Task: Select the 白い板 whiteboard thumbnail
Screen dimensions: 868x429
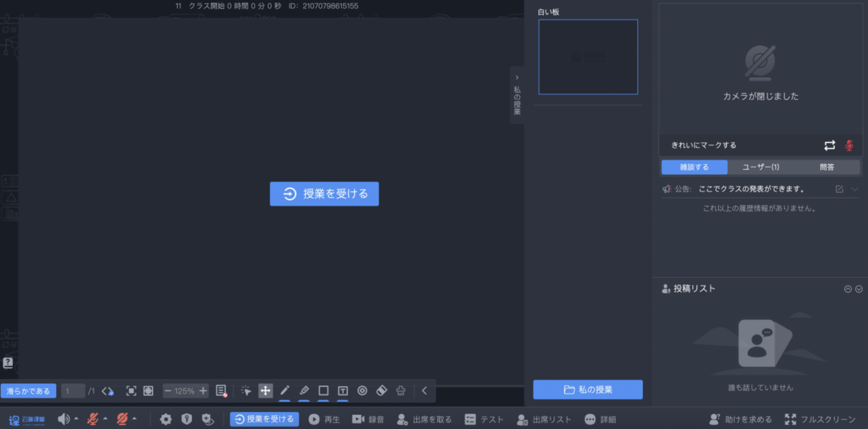Action: [x=588, y=57]
